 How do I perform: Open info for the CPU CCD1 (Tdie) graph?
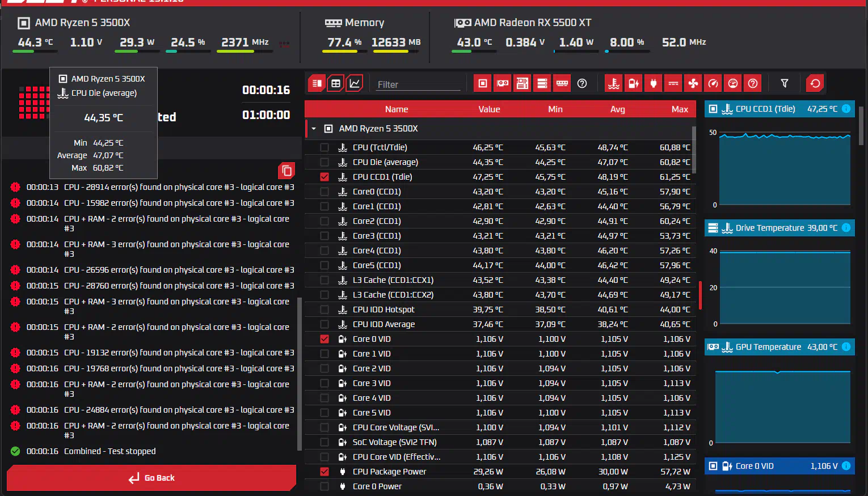point(846,109)
